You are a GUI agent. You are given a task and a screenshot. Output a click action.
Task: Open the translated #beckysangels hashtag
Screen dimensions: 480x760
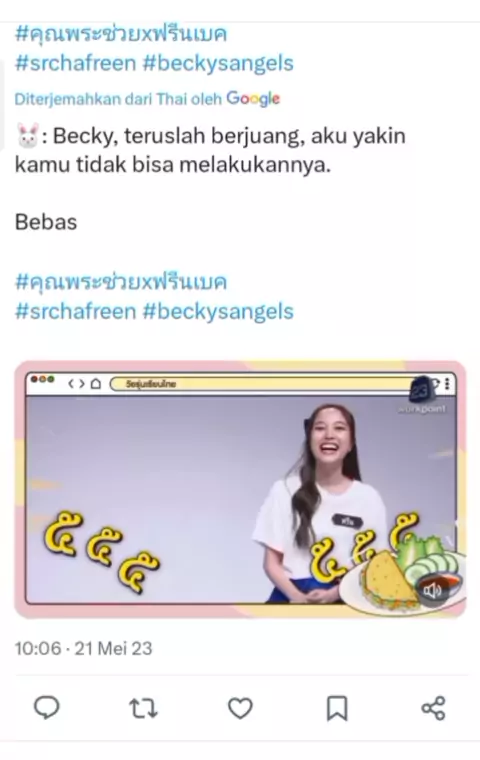point(218,311)
